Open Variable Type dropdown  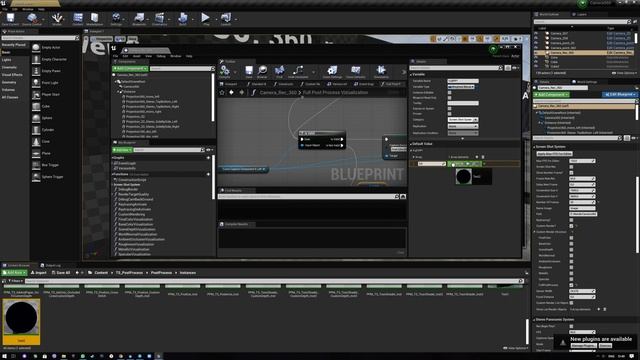tap(462, 87)
